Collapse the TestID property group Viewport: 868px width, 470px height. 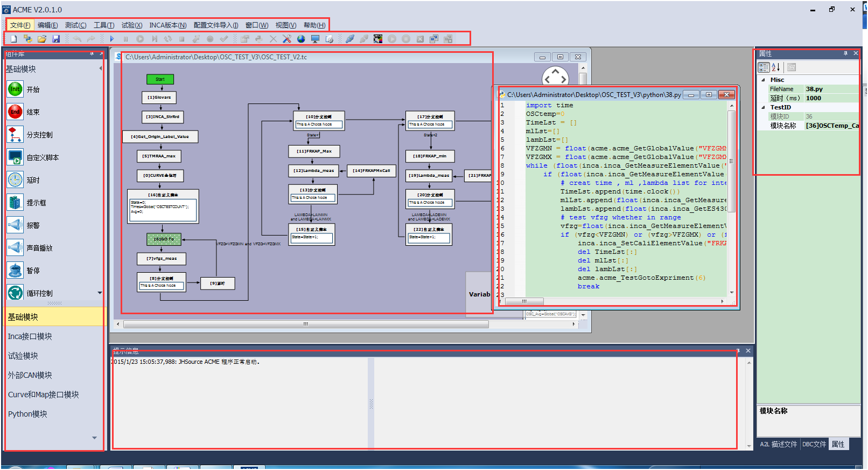763,107
